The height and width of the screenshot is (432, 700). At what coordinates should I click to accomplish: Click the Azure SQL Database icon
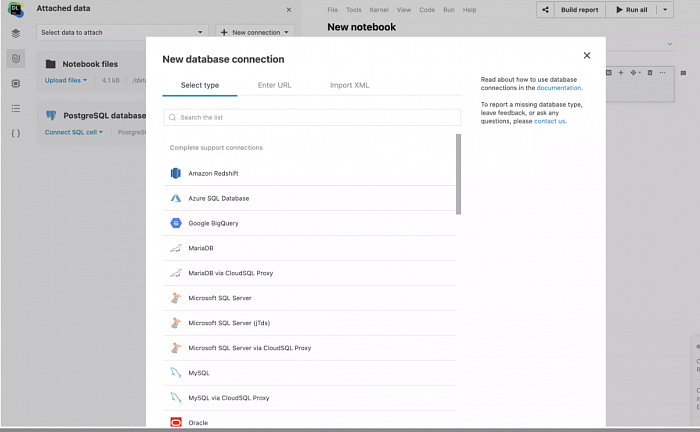[176, 198]
